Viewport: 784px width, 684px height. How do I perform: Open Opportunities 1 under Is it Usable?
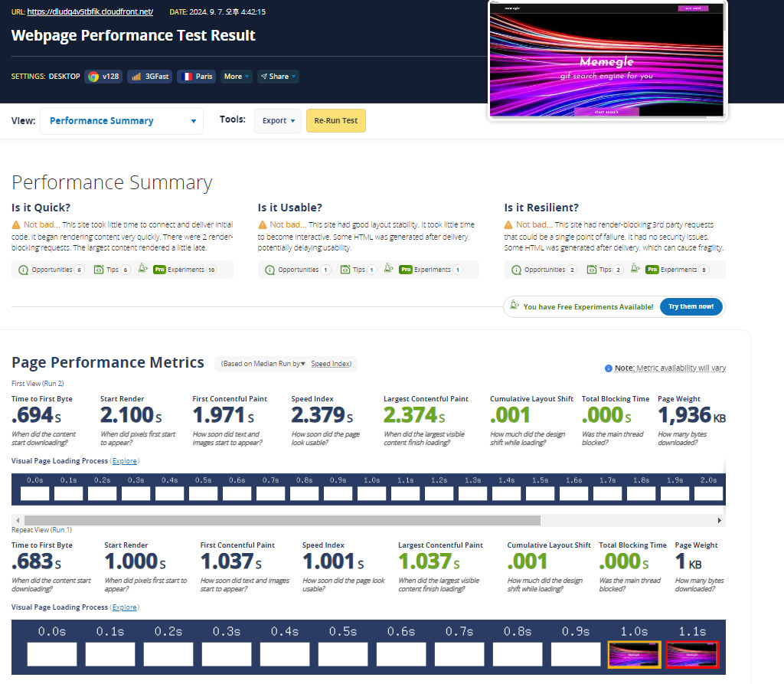(x=298, y=270)
